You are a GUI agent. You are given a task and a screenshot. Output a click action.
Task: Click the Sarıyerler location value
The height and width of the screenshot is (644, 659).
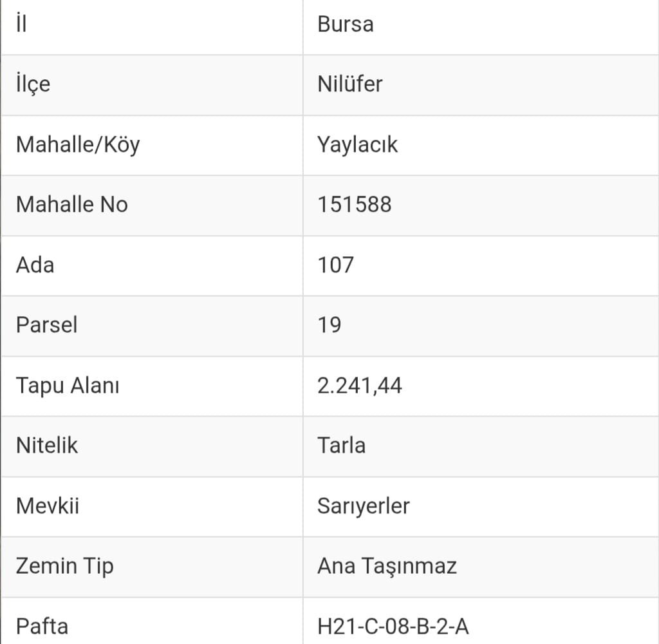tap(363, 506)
